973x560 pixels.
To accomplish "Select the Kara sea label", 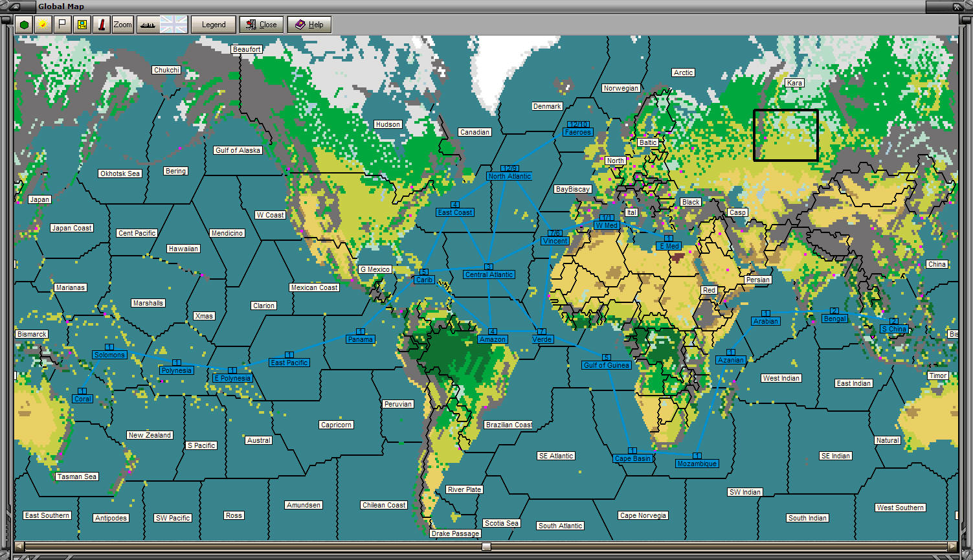I will 794,83.
